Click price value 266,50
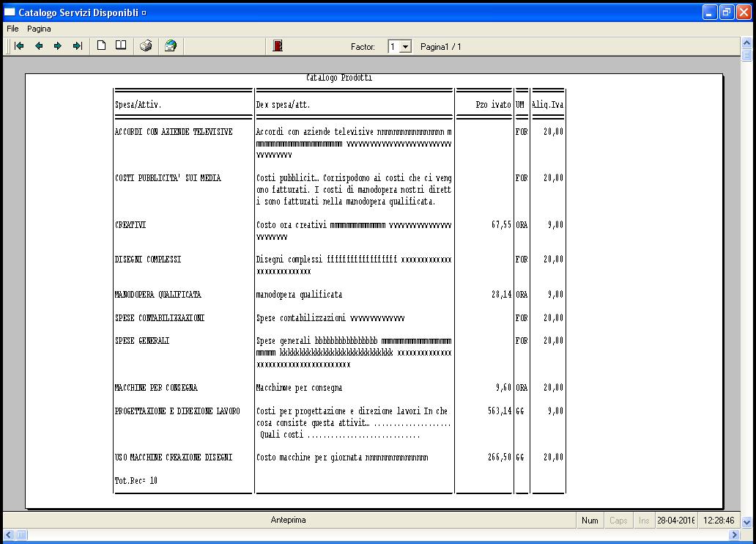 (x=500, y=457)
